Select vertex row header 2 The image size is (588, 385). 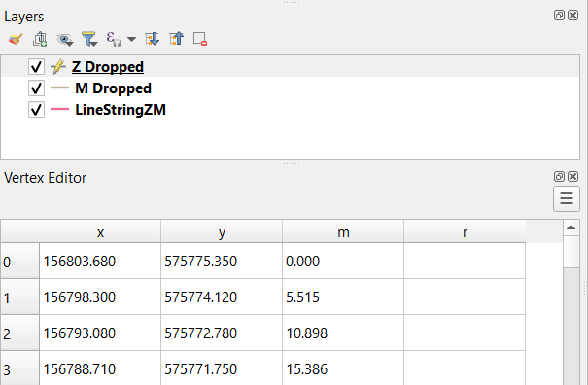tap(19, 333)
